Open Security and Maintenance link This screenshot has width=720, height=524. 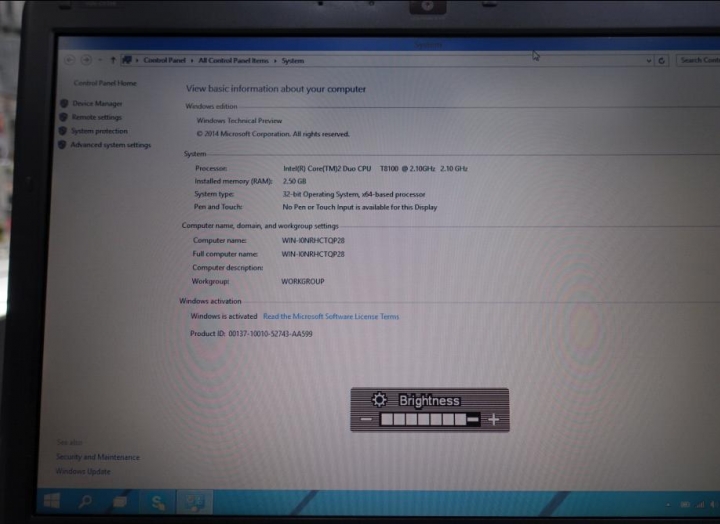[98, 457]
